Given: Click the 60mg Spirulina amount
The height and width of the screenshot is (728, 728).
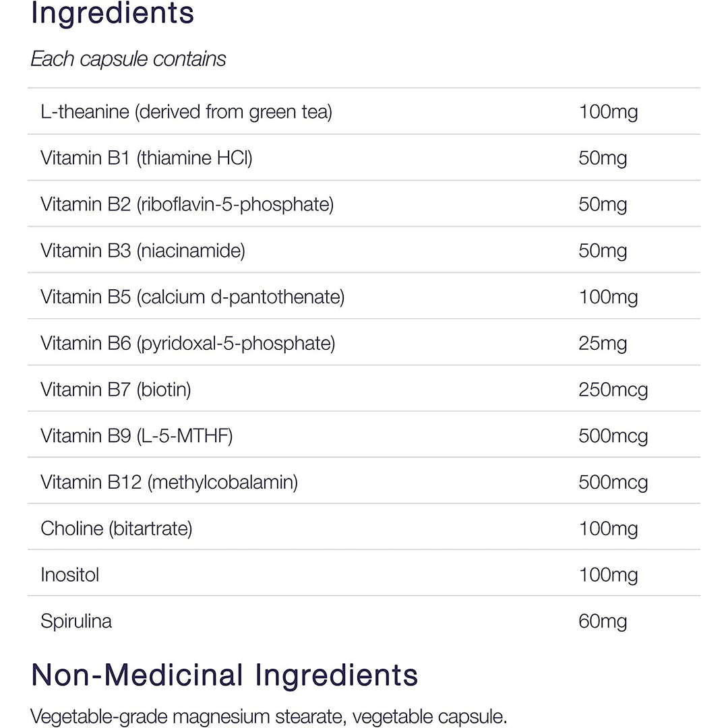Looking at the screenshot, I should tap(603, 621).
